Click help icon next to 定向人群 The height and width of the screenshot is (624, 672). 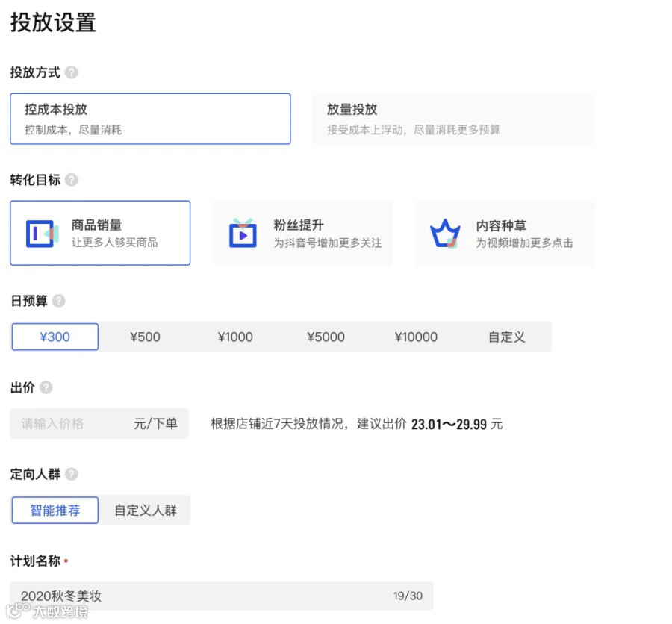tap(71, 474)
